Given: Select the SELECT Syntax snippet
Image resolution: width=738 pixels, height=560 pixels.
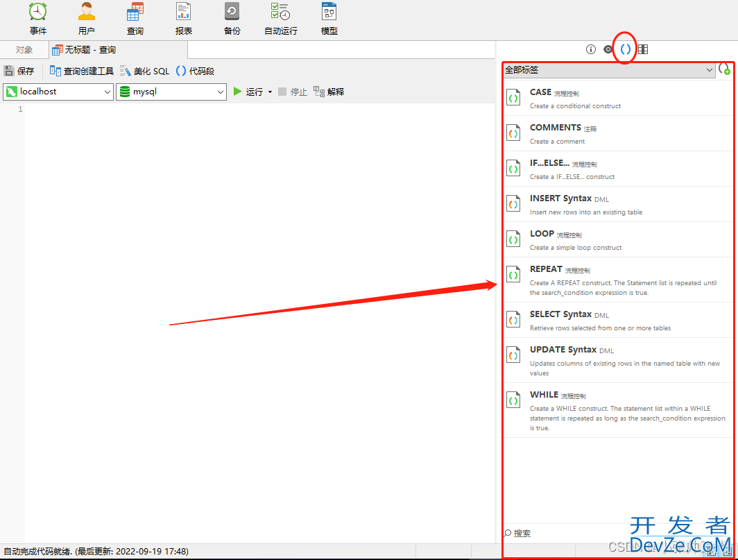Looking at the screenshot, I should tap(618, 321).
